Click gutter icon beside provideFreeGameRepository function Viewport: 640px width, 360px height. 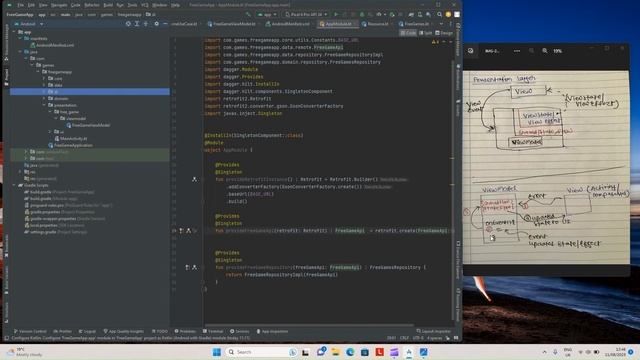click(194, 267)
